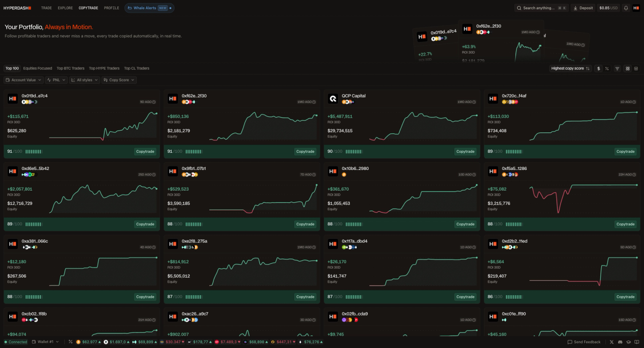Expand the All styles filter

tap(84, 80)
